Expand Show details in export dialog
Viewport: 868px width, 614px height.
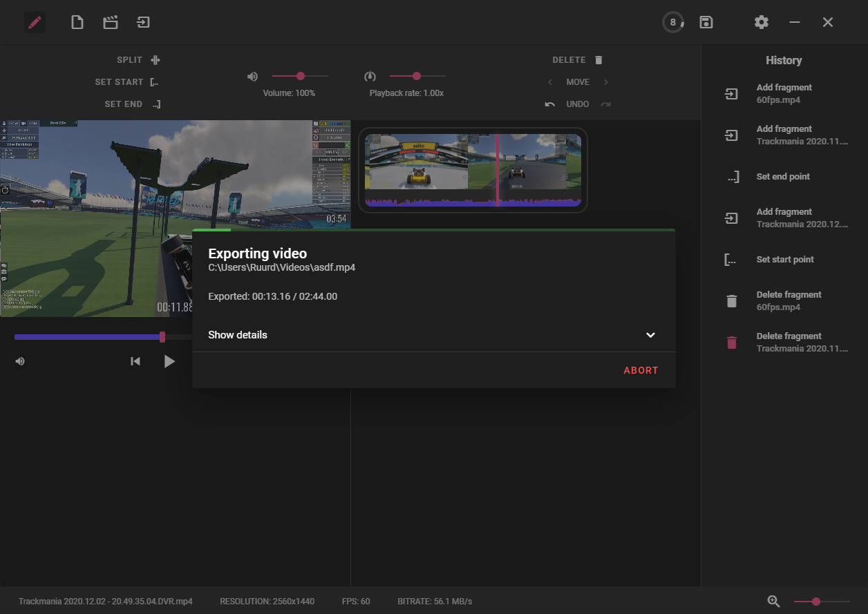pos(432,335)
